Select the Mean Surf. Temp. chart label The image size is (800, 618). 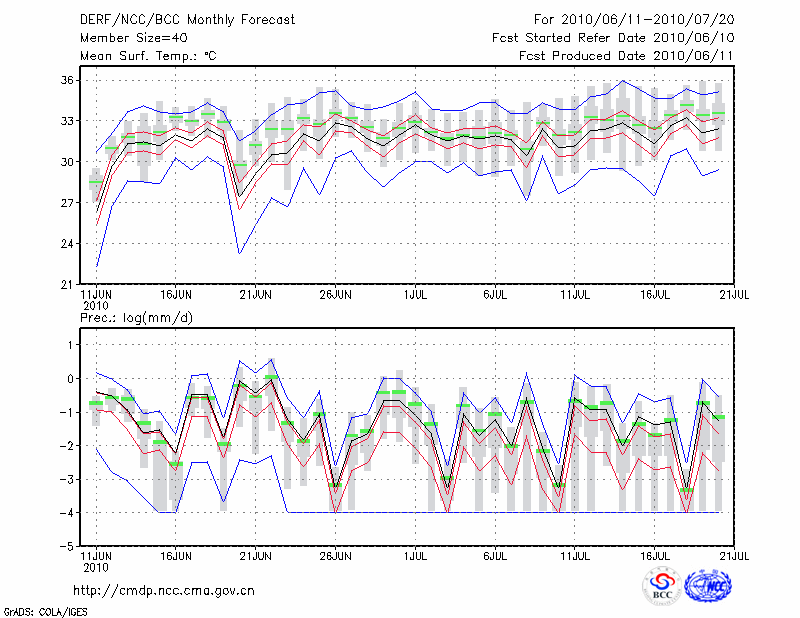click(148, 56)
